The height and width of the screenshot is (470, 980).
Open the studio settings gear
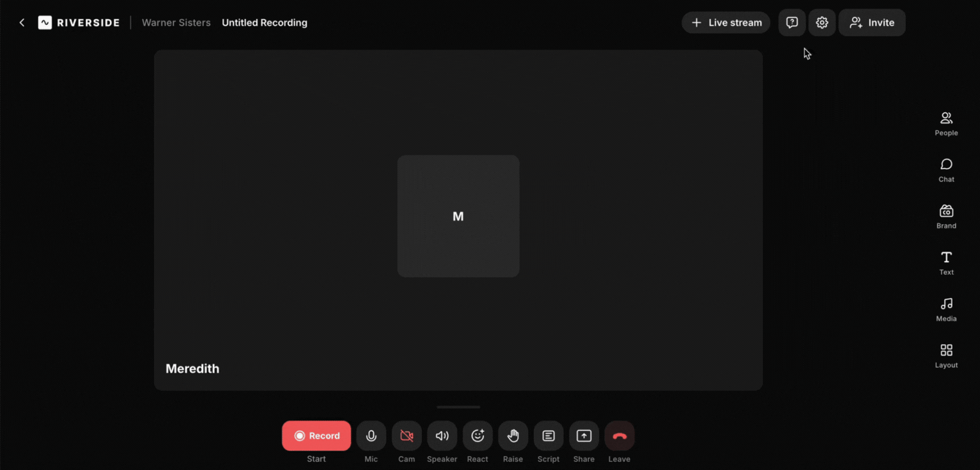[x=821, y=23]
